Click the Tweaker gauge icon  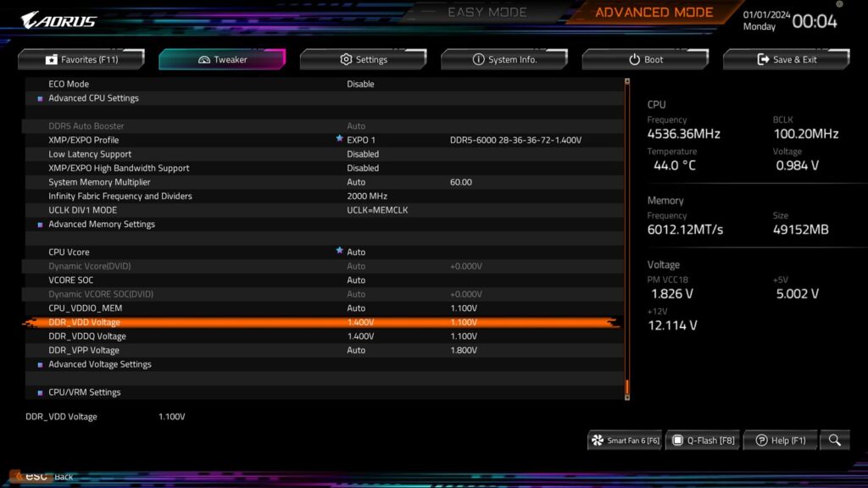point(204,59)
